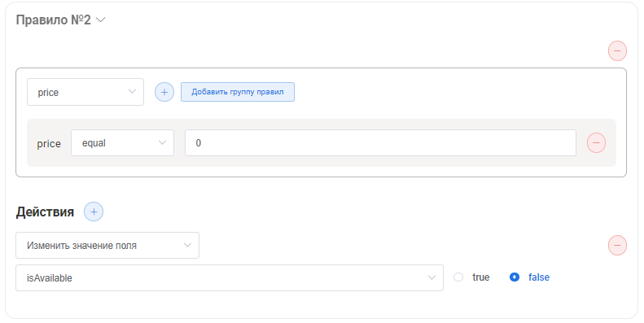Expand the isAvailable field select via arrow
Viewport: 644px width, 323px height.
[x=432, y=278]
